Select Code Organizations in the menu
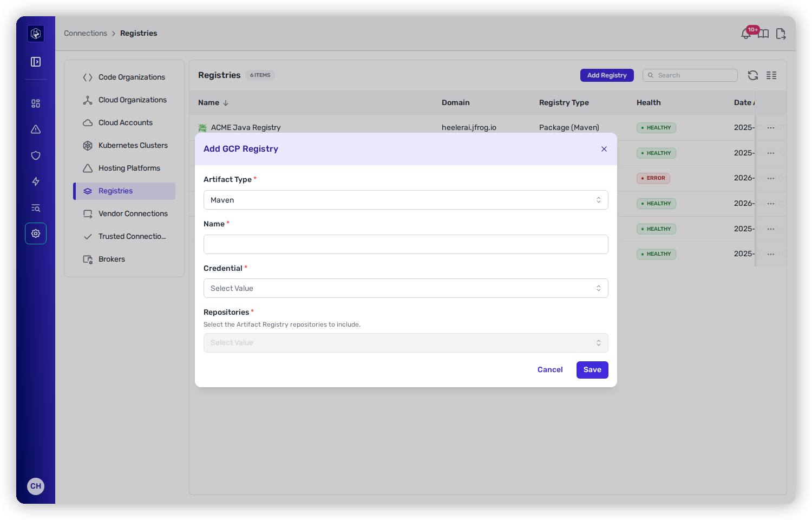Image resolution: width=812 pixels, height=520 pixels. click(124, 77)
